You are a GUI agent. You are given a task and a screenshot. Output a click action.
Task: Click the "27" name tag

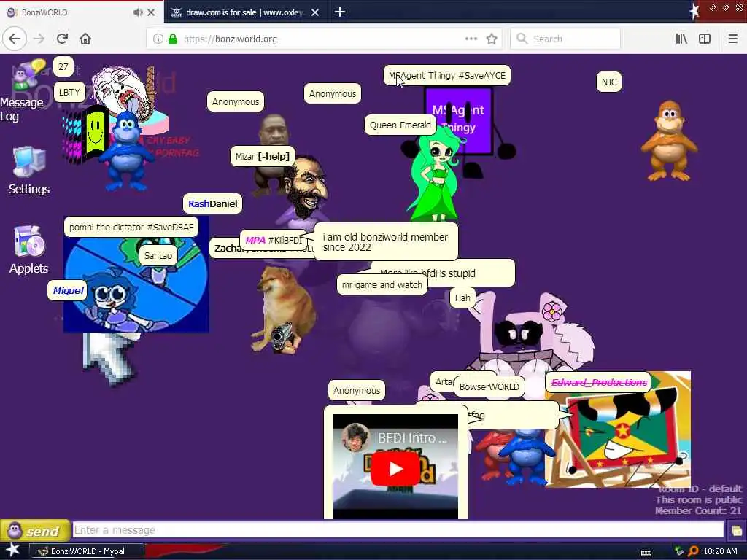pyautogui.click(x=63, y=66)
